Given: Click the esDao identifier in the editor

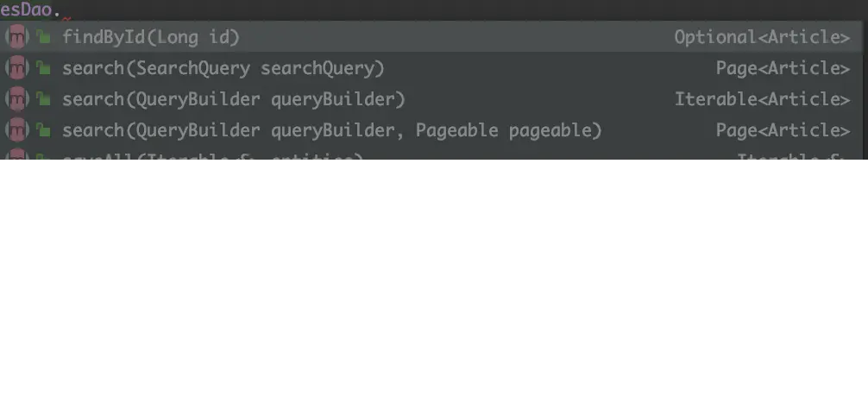Looking at the screenshot, I should [26, 9].
